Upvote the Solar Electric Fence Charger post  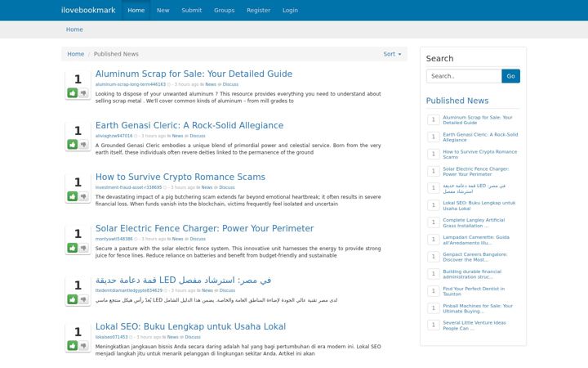coord(73,248)
